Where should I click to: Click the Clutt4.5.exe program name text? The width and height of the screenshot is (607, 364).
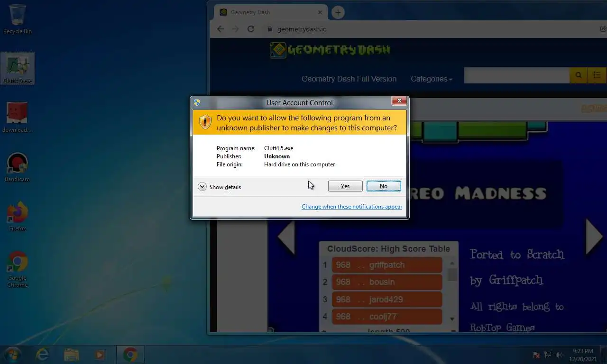click(x=278, y=148)
